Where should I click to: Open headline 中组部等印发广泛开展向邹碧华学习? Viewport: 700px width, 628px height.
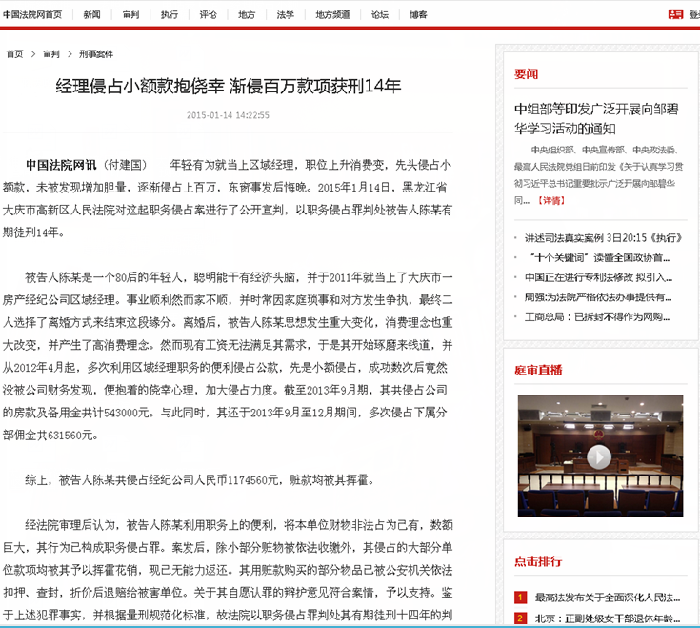pos(596,119)
